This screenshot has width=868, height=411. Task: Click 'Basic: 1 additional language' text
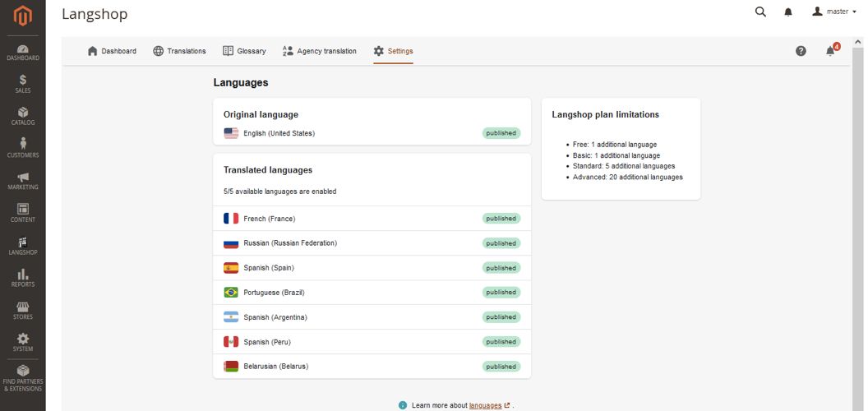coord(616,155)
